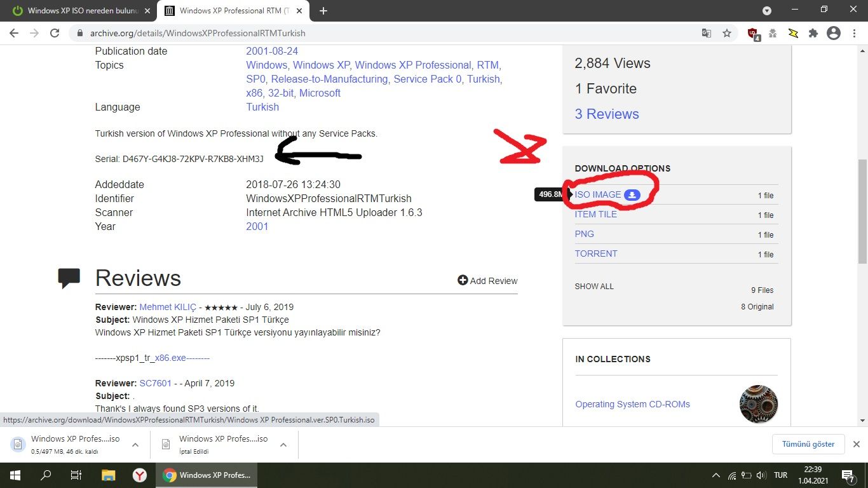The height and width of the screenshot is (488, 868).
Task: Select the 'Windows XP Professional RTM' tab
Action: pos(234,11)
